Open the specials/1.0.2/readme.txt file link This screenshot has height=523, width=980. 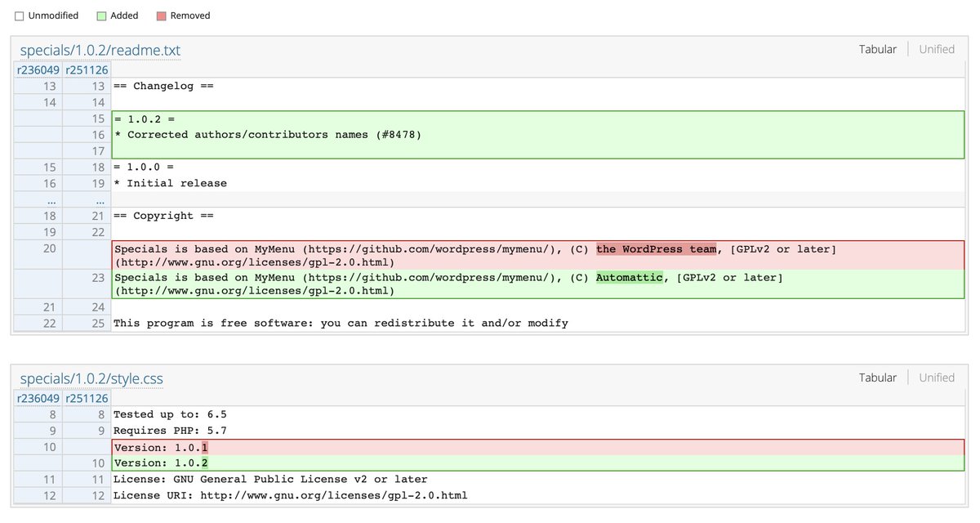tap(100, 51)
